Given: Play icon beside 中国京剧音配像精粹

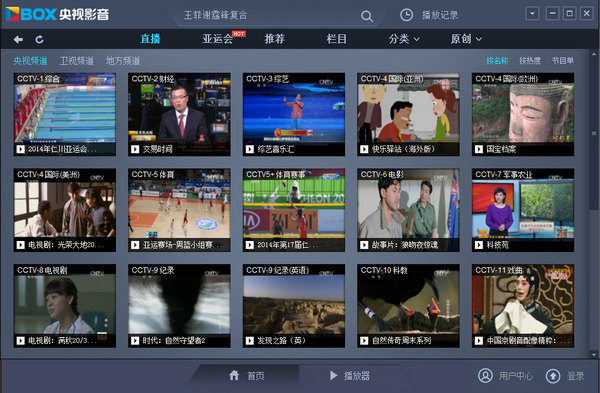Looking at the screenshot, I should 479,341.
